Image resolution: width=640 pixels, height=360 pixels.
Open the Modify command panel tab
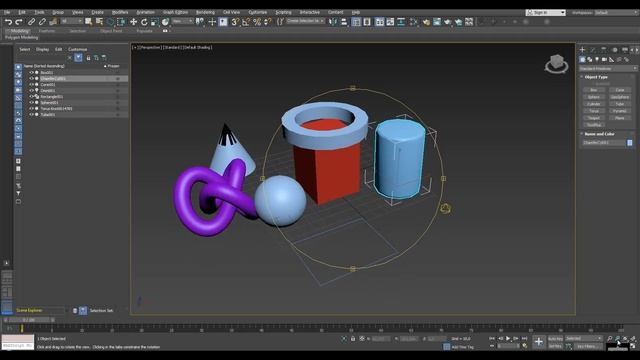click(593, 50)
